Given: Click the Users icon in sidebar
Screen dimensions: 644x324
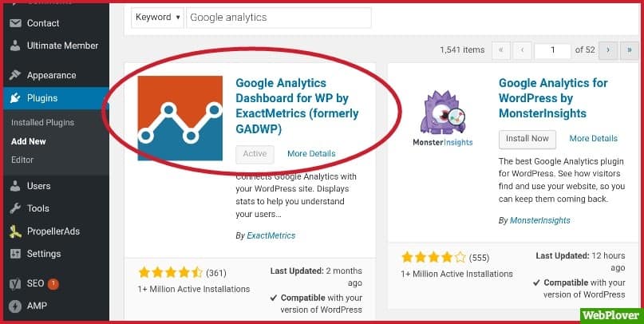Looking at the screenshot, I should (15, 186).
